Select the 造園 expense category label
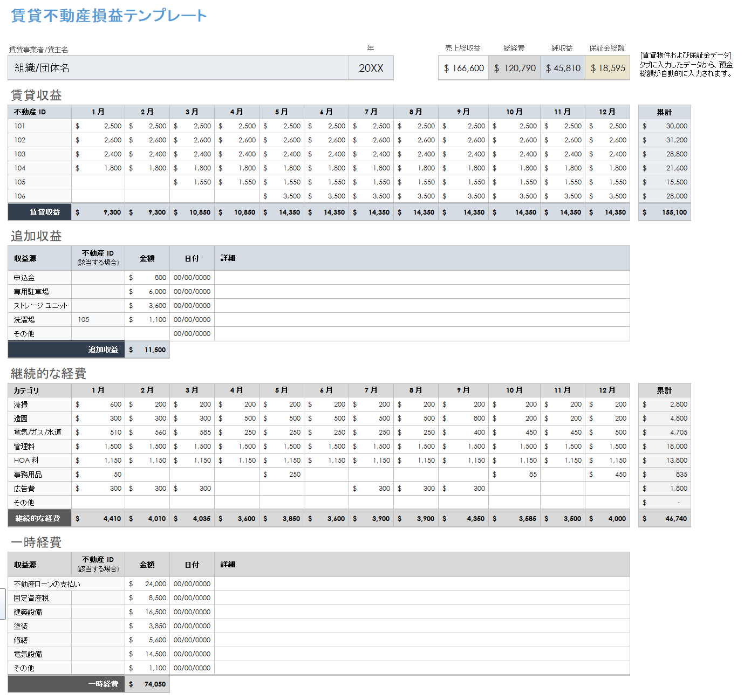The height and width of the screenshot is (700, 744). 40,418
